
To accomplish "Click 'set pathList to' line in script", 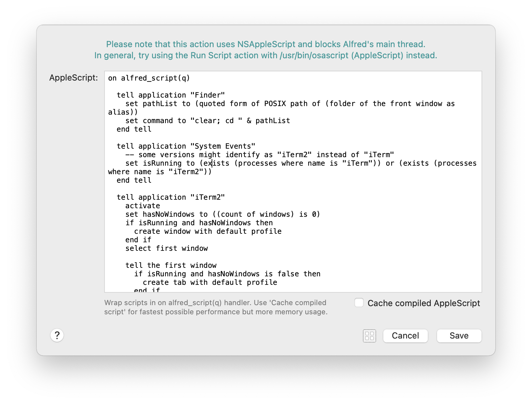I will tap(281, 108).
